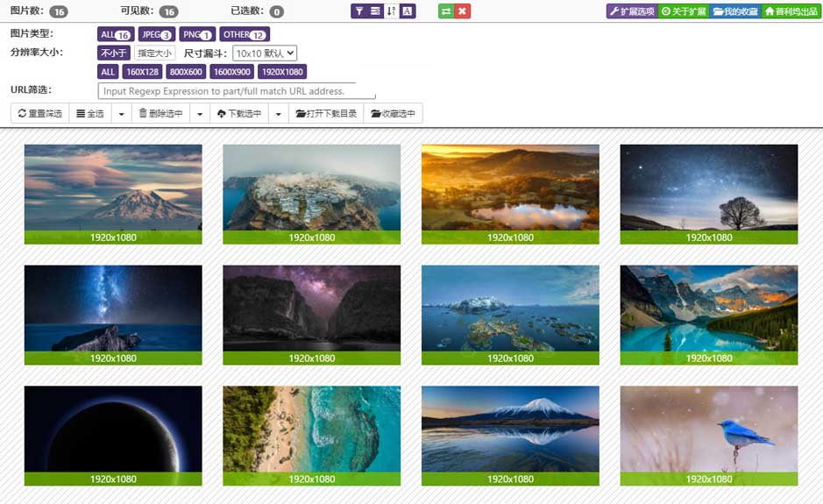This screenshot has height=504, width=823.
Task: Click the red X close icon
Action: (463, 11)
